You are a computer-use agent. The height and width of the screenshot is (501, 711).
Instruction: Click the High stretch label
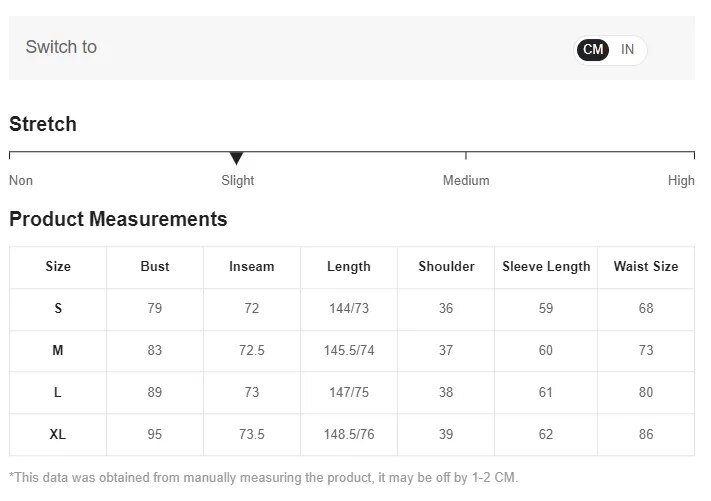[x=681, y=180]
